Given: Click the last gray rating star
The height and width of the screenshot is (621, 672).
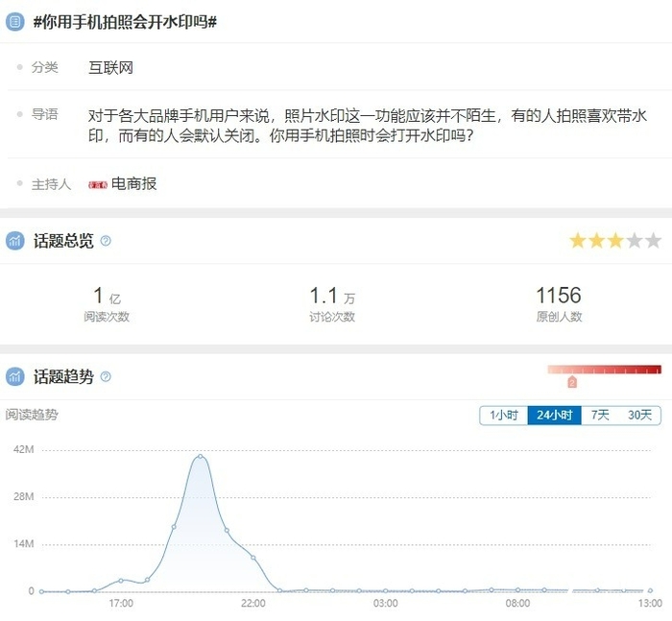Looking at the screenshot, I should point(653,241).
